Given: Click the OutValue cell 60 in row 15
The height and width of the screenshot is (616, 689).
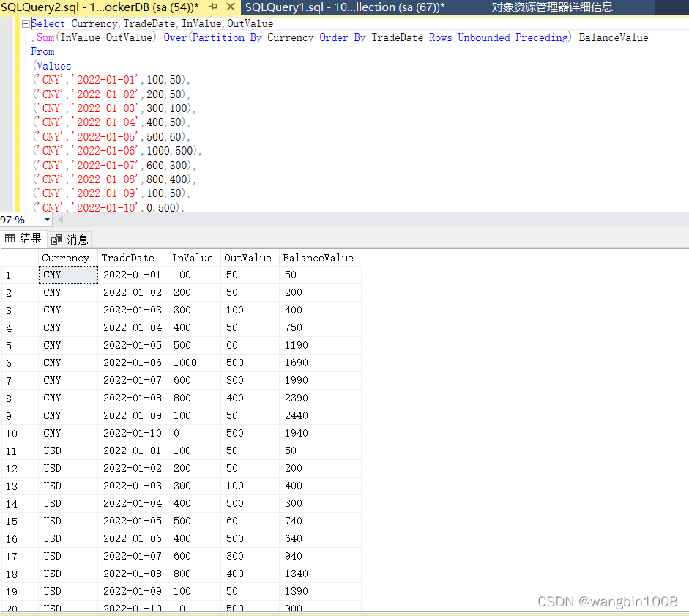Looking at the screenshot, I should click(x=250, y=521).
